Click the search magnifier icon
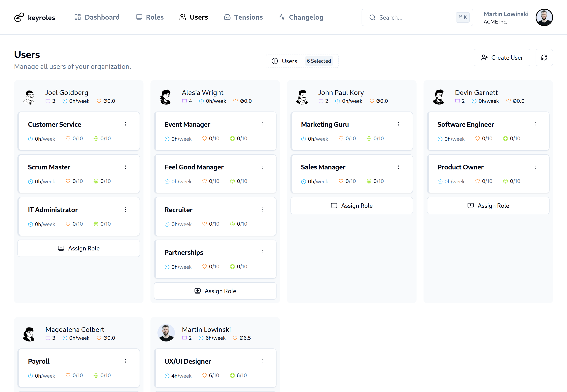 click(x=372, y=17)
